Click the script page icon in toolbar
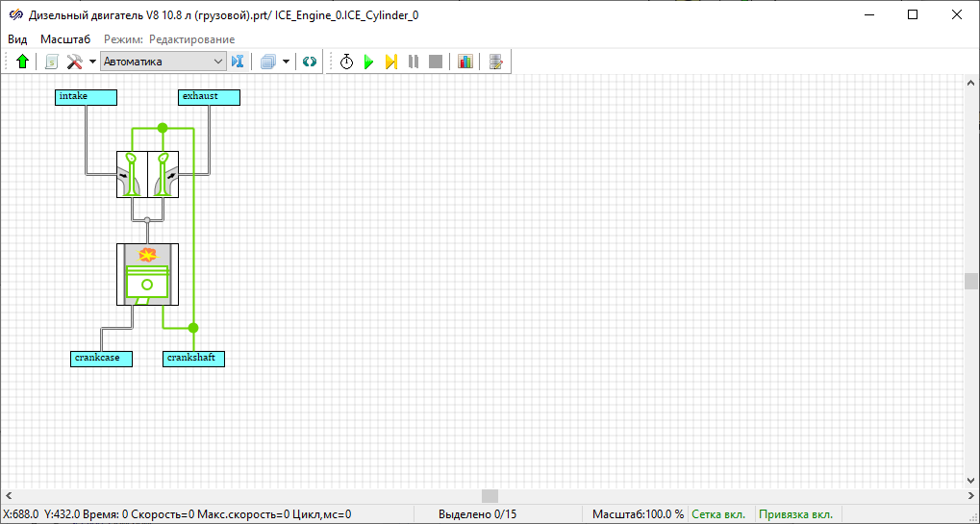 pos(51,62)
